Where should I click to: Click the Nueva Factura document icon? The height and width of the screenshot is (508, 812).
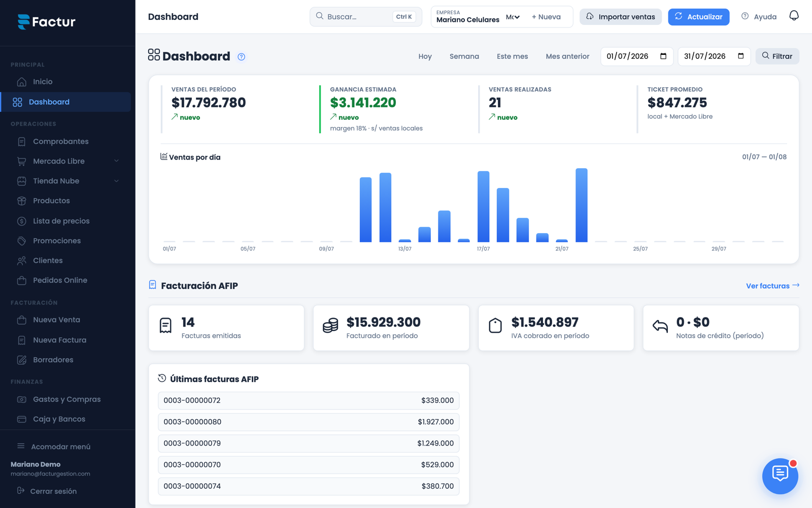[x=21, y=340]
